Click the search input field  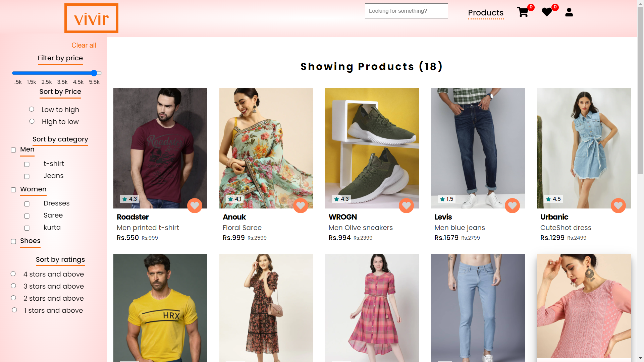coord(406,11)
